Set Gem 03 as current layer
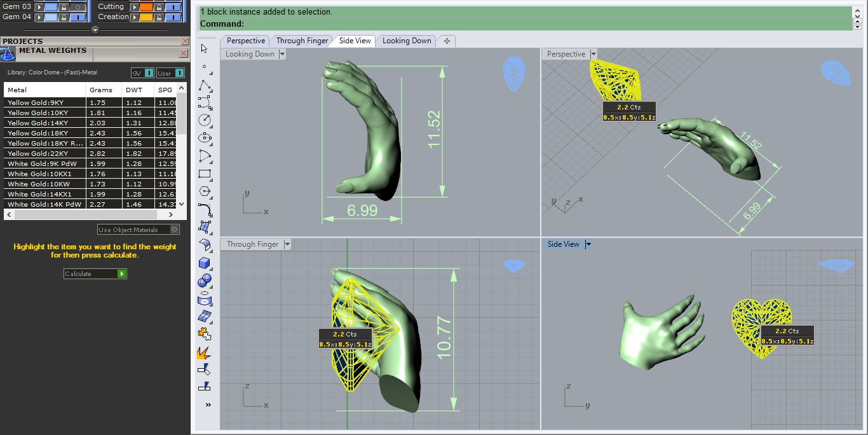868x435 pixels. pyautogui.click(x=39, y=7)
